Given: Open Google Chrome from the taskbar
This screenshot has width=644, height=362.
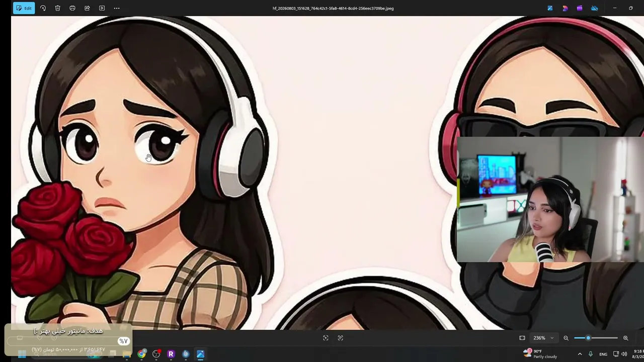Looking at the screenshot, I should (x=142, y=354).
